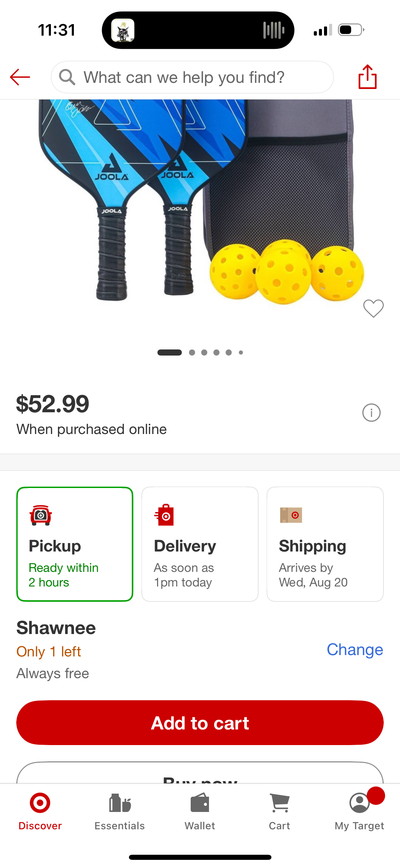This screenshot has height=868, width=400.
Task: Open the Discover tab
Action: [40, 812]
